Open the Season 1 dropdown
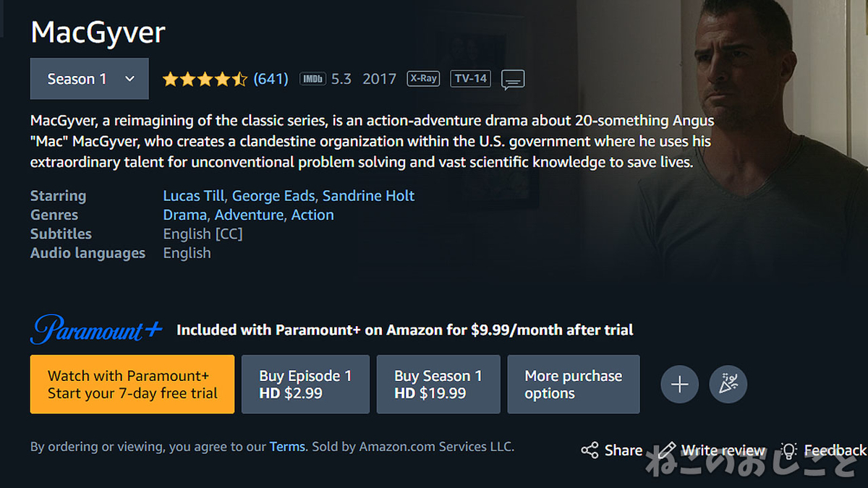This screenshot has height=488, width=868. pyautogui.click(x=90, y=79)
